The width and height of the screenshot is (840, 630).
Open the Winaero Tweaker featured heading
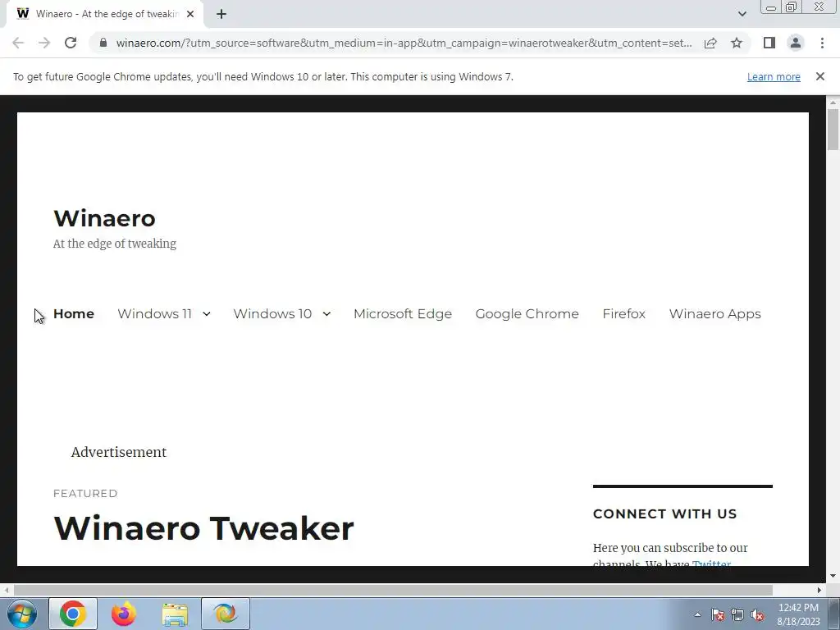click(x=203, y=528)
